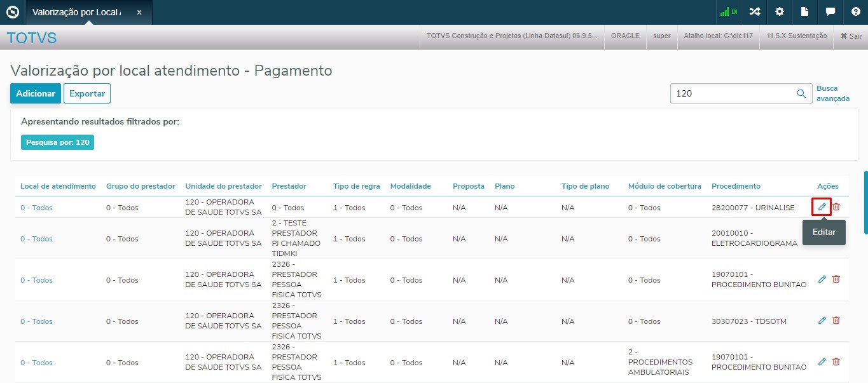
Task: Click the 28200077 - URINALISE procedure cell
Action: click(753, 208)
